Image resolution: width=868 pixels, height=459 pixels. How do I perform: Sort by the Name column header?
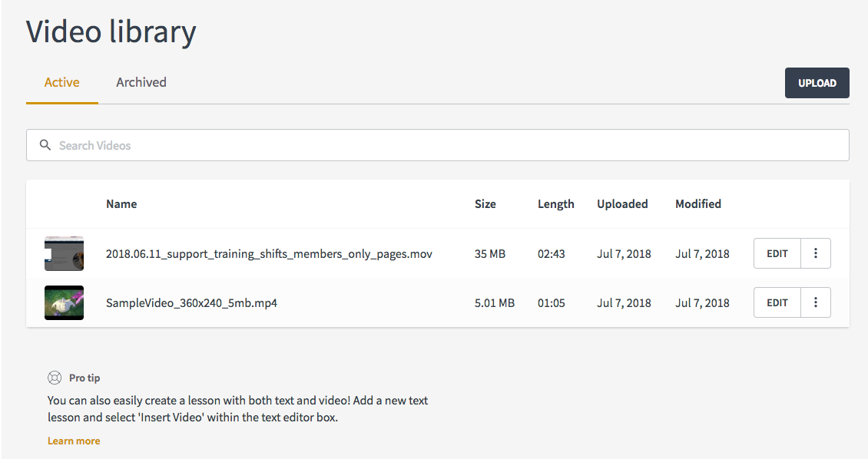[121, 204]
